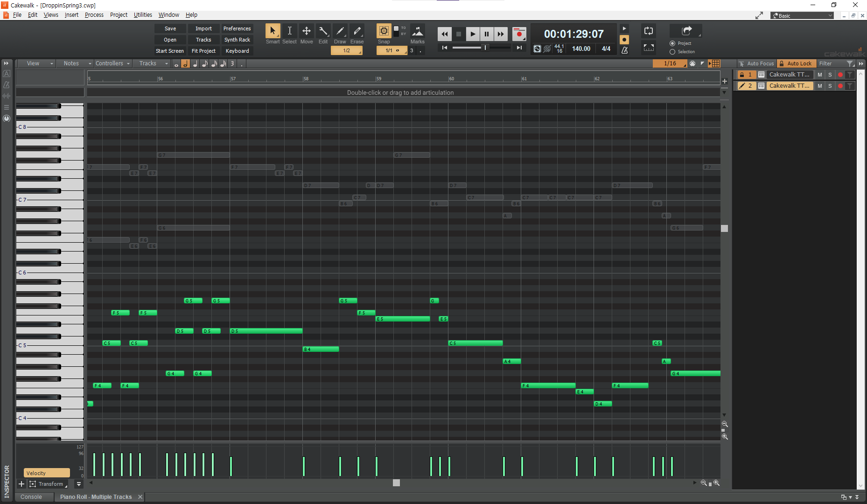Click the Save button
Viewport: 867px width, 504px height.
click(x=170, y=28)
